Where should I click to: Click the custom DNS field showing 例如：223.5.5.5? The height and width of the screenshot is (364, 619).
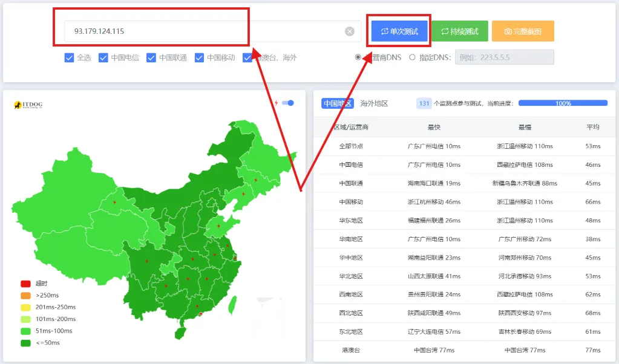504,57
